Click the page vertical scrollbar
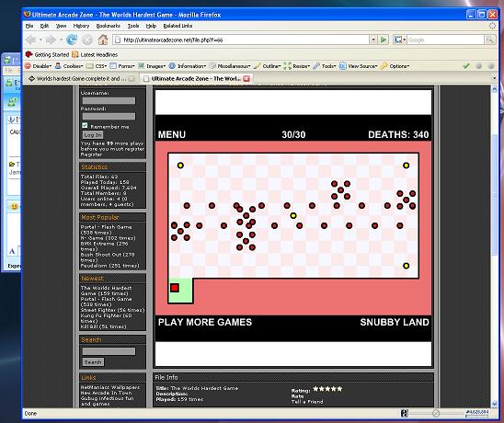 pyautogui.click(x=495, y=246)
